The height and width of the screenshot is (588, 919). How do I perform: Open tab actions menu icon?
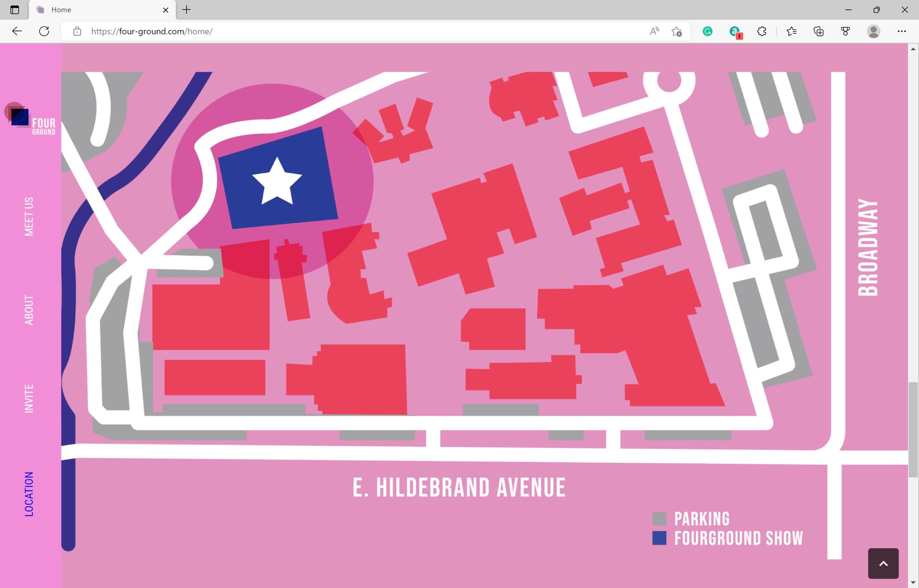14,10
